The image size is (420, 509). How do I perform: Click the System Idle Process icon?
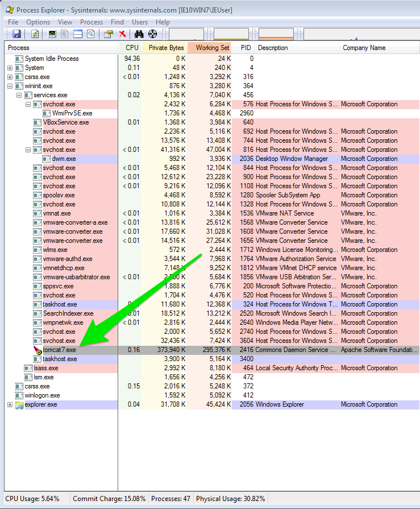(19, 59)
